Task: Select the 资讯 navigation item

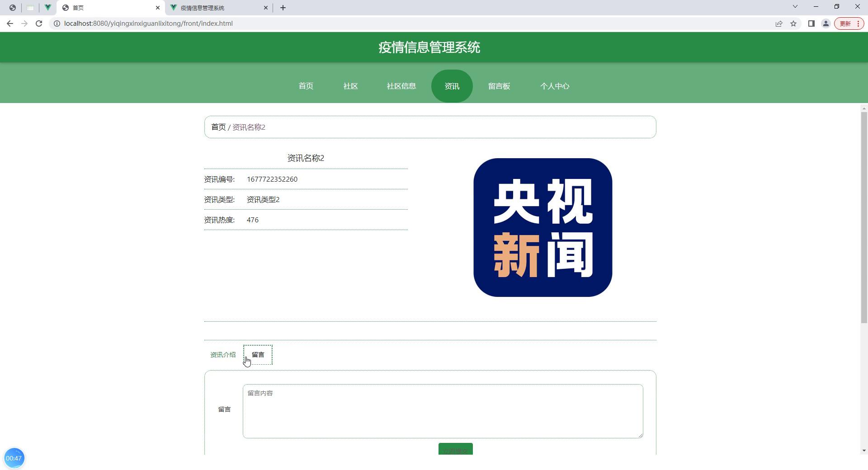Action: click(452, 86)
